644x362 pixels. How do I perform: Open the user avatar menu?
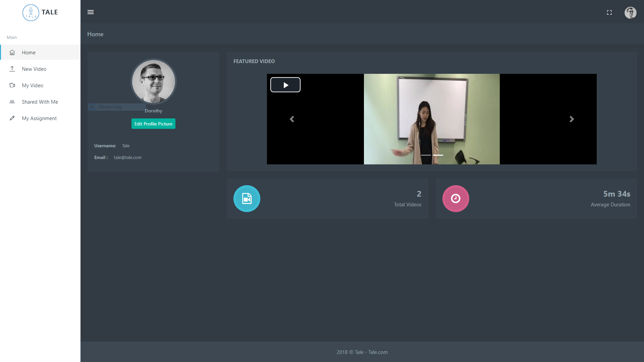click(630, 12)
